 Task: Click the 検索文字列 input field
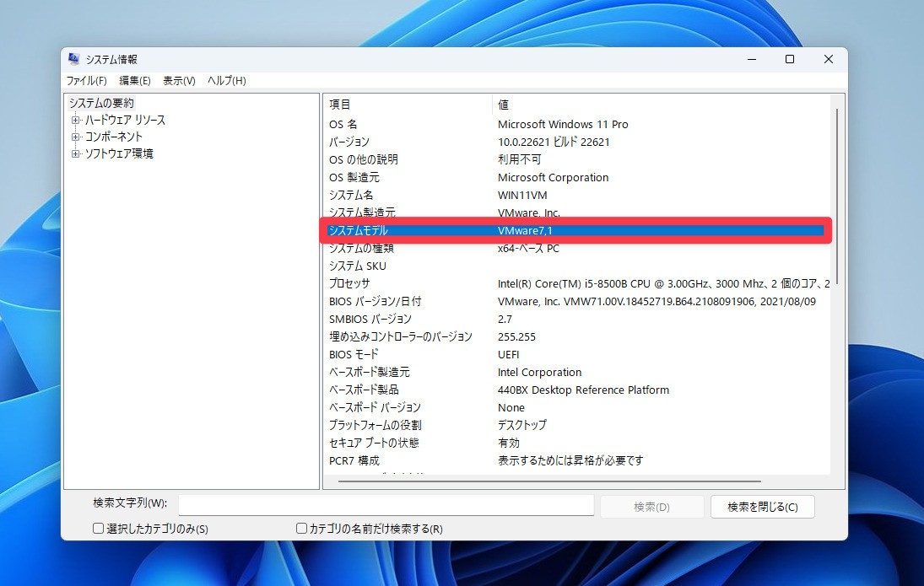tap(386, 505)
